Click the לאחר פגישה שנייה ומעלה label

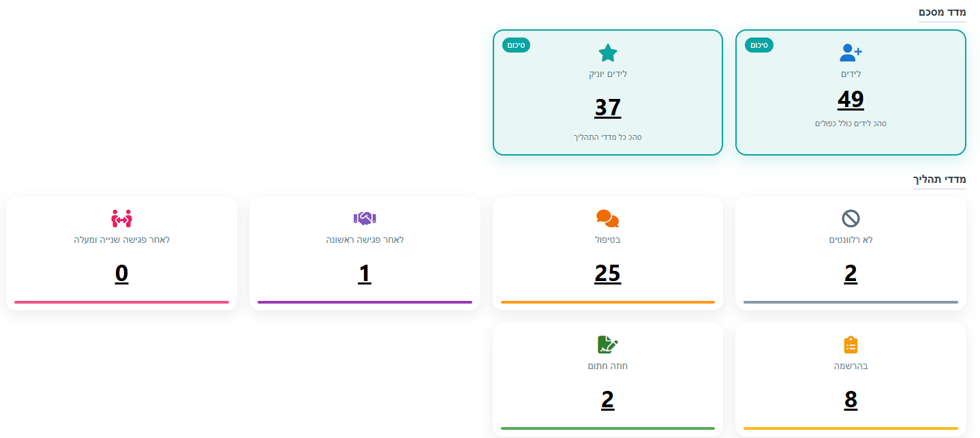[x=121, y=239]
